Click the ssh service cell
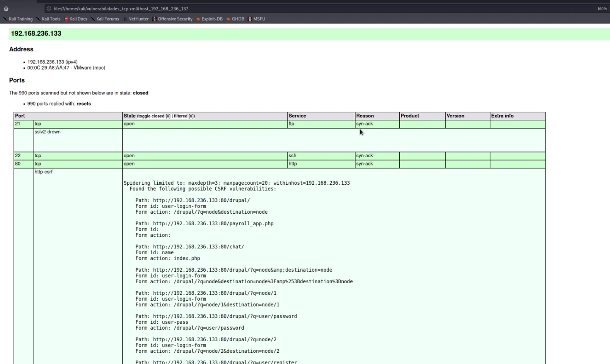Screen dimensions: 610x364 point(321,156)
